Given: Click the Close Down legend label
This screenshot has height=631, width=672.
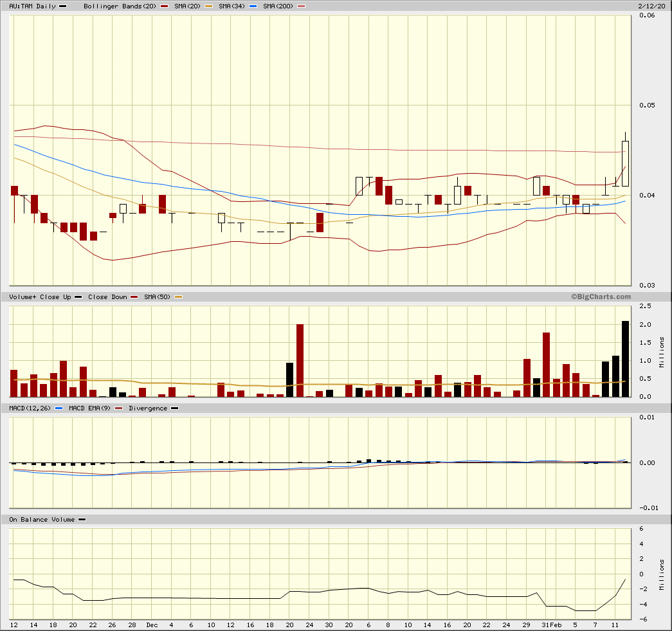Looking at the screenshot, I should pos(107,297).
